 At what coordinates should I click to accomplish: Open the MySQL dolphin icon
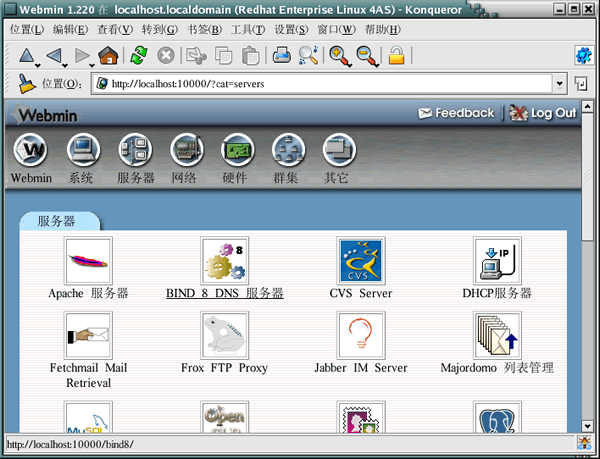pyautogui.click(x=88, y=417)
